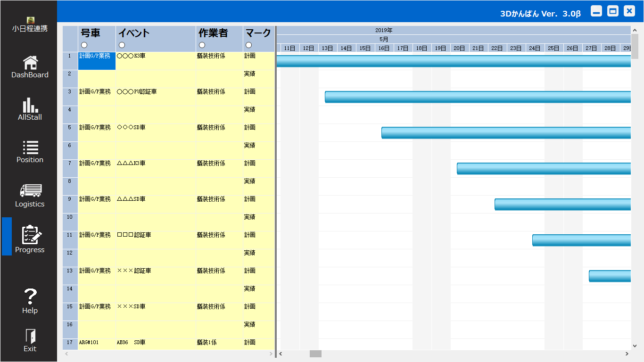Select the ○○○PU認証車 event cell
Viewport: 644px width, 362px height.
(x=156, y=92)
